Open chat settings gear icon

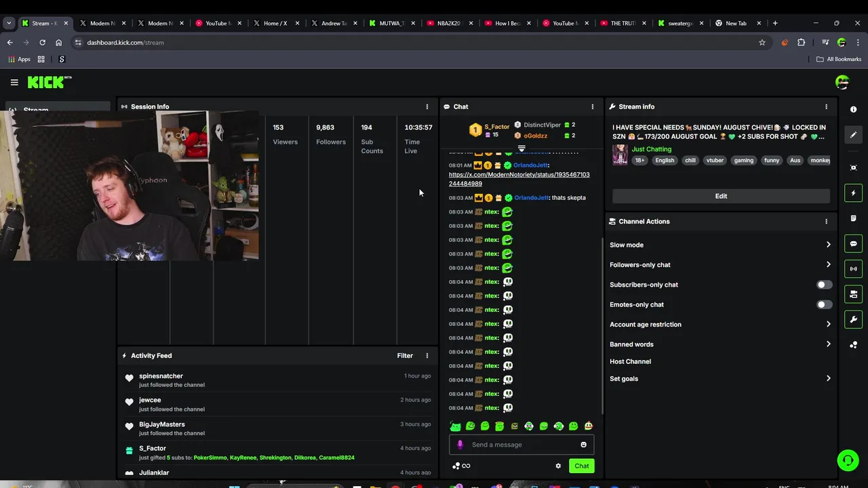558,466
